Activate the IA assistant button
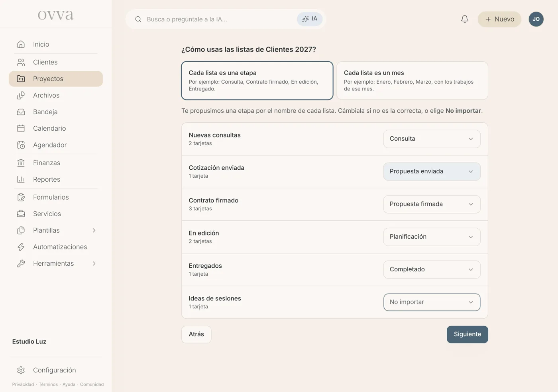 (x=310, y=19)
